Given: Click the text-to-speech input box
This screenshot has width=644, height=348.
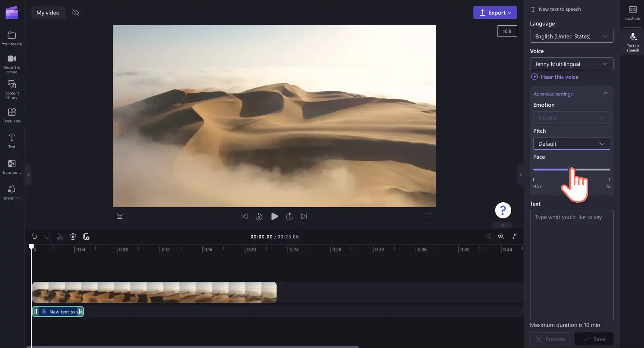Looking at the screenshot, I should coord(571,265).
